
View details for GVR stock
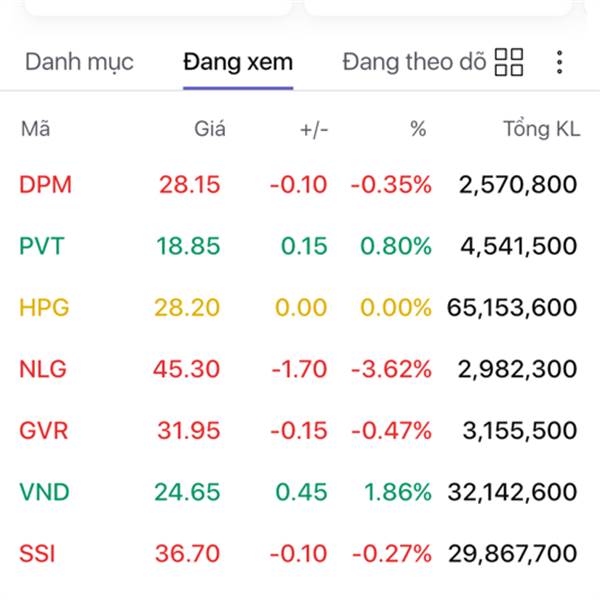point(300,430)
